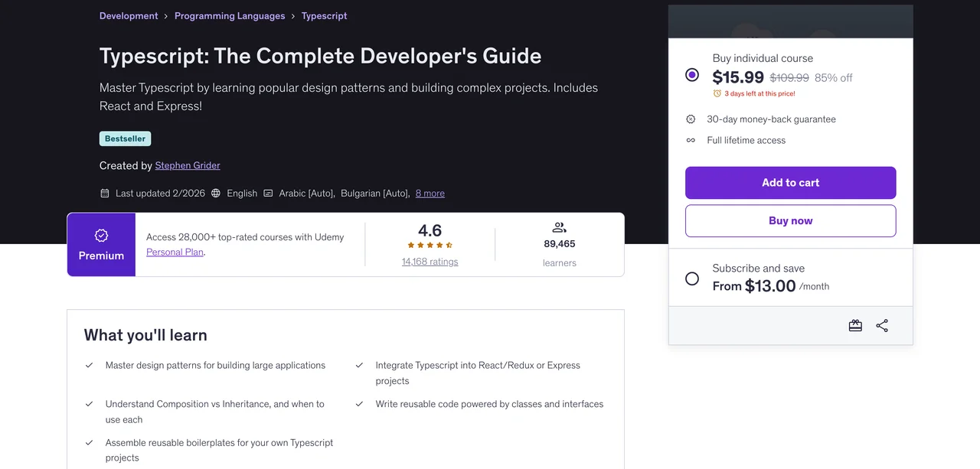Click the share course icon
This screenshot has height=469, width=980.
click(x=882, y=326)
